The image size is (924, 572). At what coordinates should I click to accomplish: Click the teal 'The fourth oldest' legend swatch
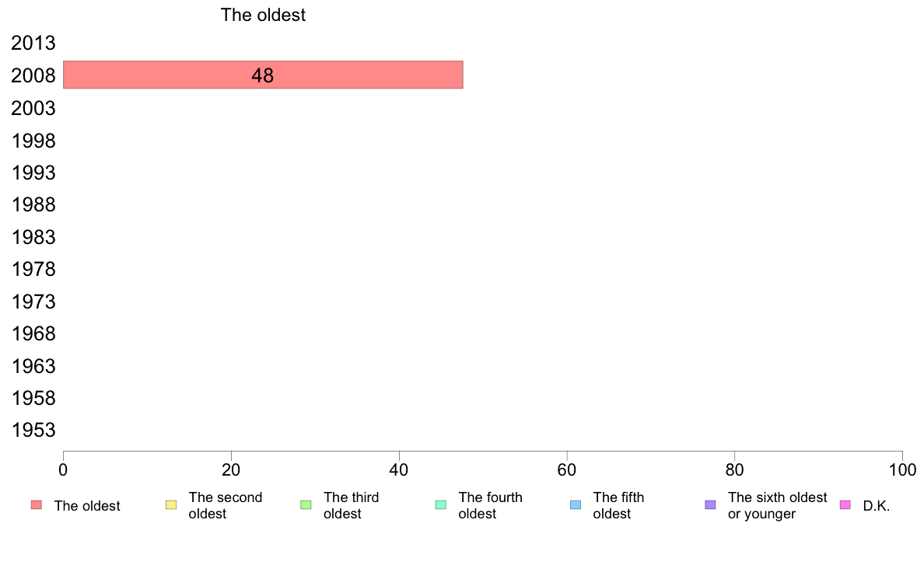pos(441,505)
